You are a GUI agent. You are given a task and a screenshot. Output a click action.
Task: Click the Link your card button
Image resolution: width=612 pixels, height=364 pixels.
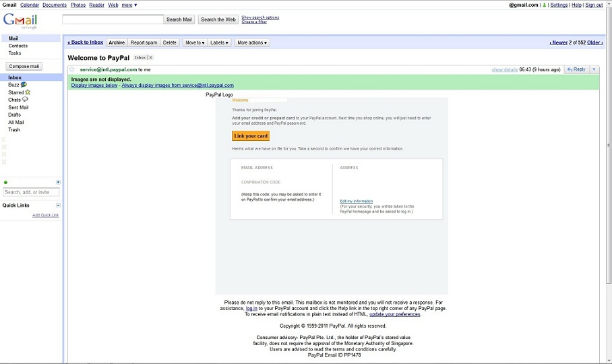pyautogui.click(x=251, y=135)
